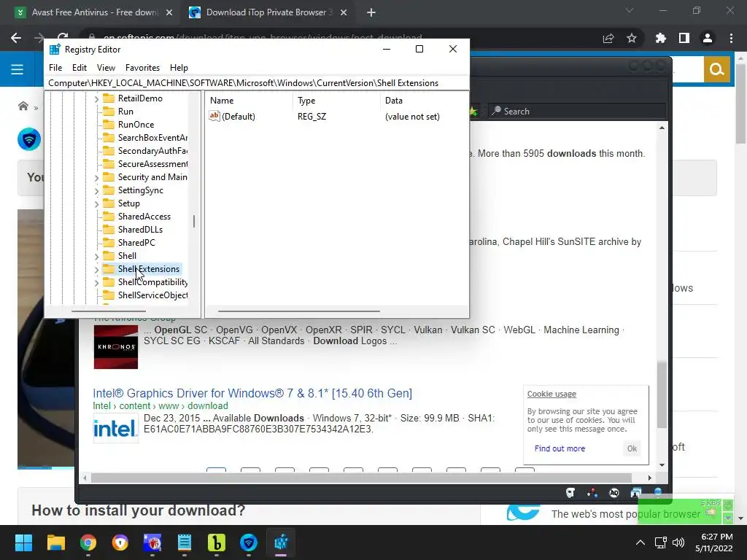Click the orange Softonic search button

[x=716, y=69]
